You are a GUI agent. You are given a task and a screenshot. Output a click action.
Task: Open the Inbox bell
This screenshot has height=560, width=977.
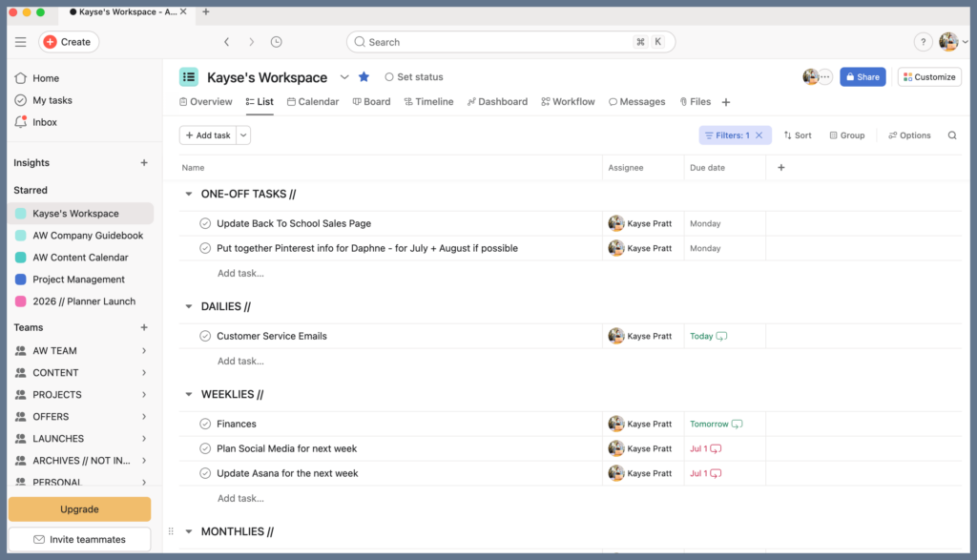pyautogui.click(x=21, y=121)
